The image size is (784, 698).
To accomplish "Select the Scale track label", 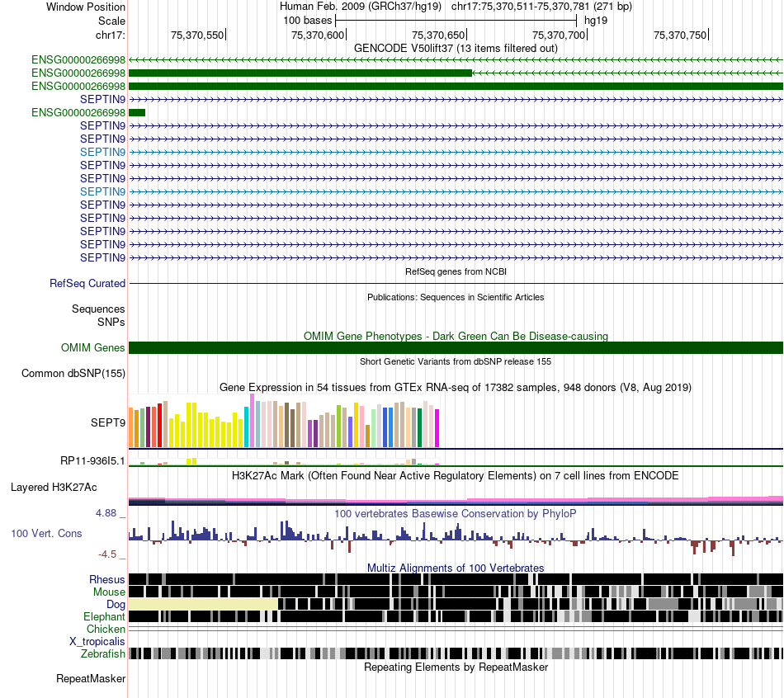I will 111,21.
